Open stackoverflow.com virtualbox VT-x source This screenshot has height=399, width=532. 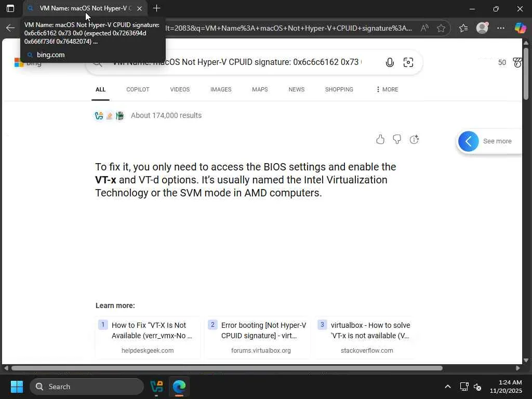tap(365, 337)
